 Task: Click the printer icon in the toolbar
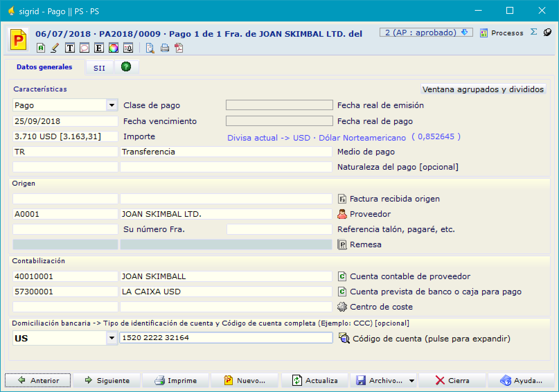click(x=165, y=48)
